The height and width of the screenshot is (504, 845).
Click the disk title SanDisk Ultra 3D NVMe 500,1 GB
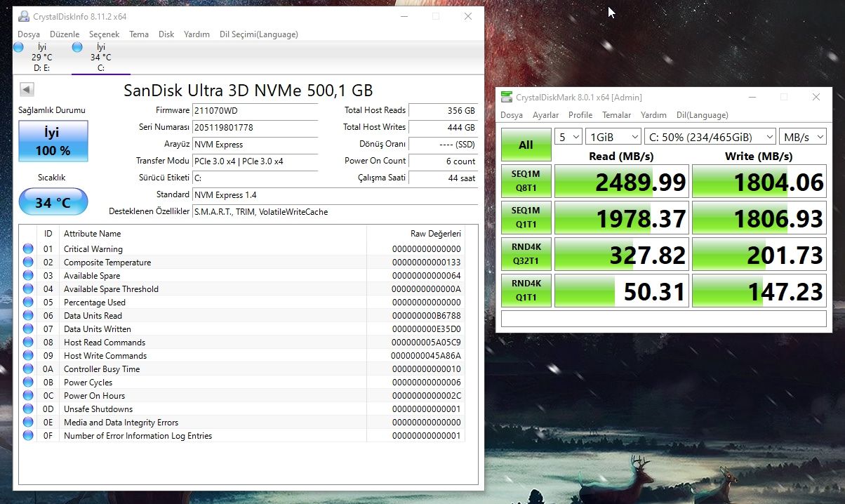pos(248,90)
